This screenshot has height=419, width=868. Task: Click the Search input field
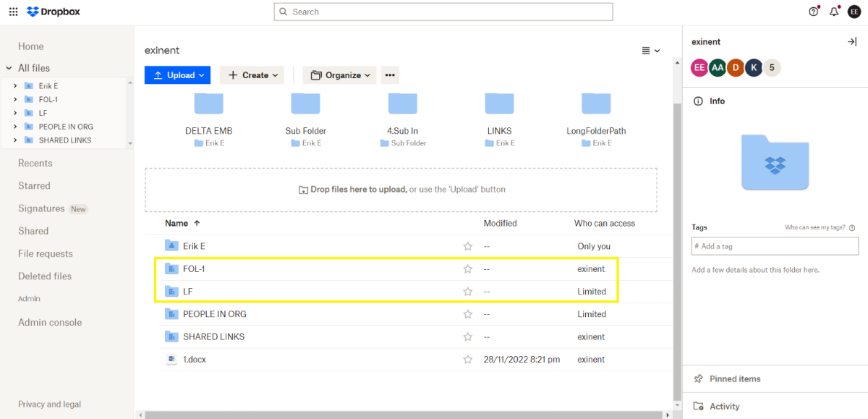(x=444, y=12)
